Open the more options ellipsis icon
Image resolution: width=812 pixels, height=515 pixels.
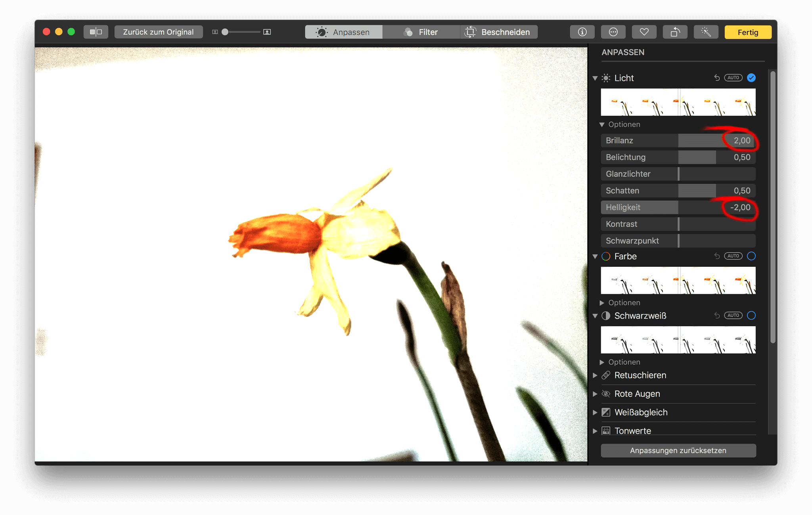click(613, 32)
